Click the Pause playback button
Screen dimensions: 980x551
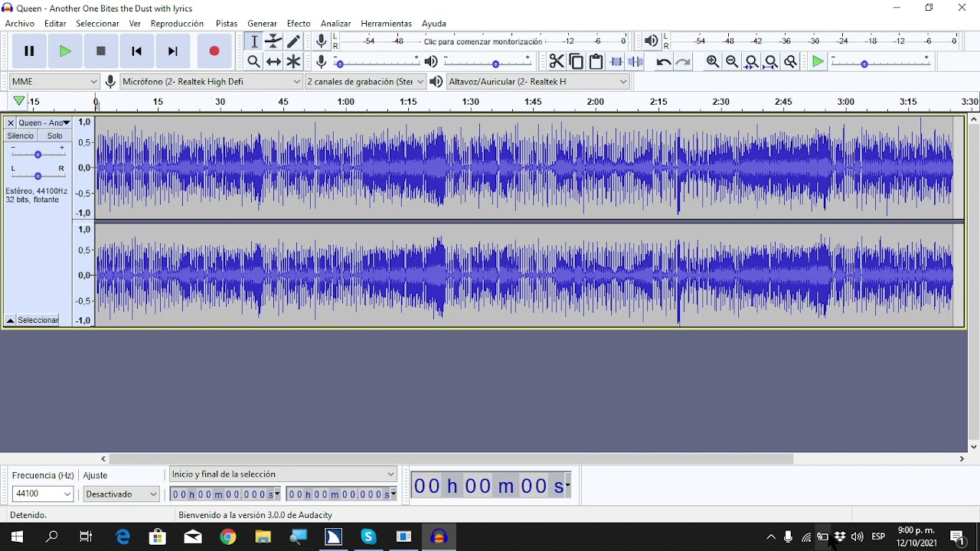[29, 51]
